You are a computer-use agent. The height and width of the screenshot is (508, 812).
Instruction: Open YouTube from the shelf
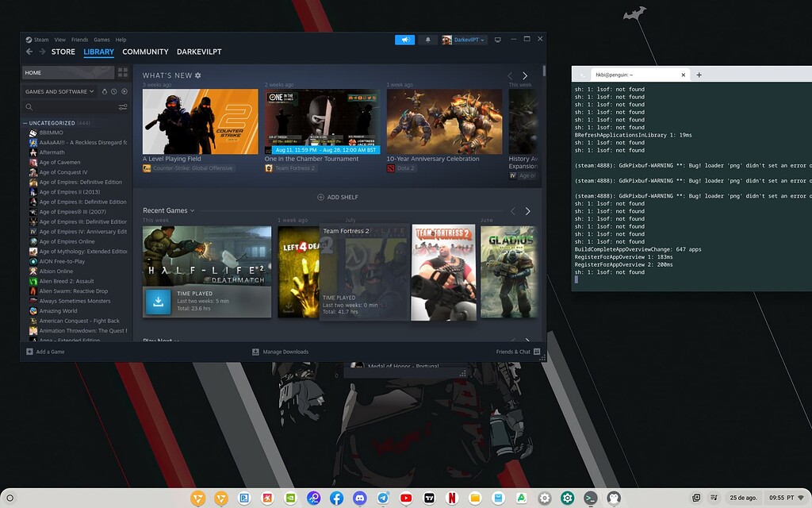406,498
